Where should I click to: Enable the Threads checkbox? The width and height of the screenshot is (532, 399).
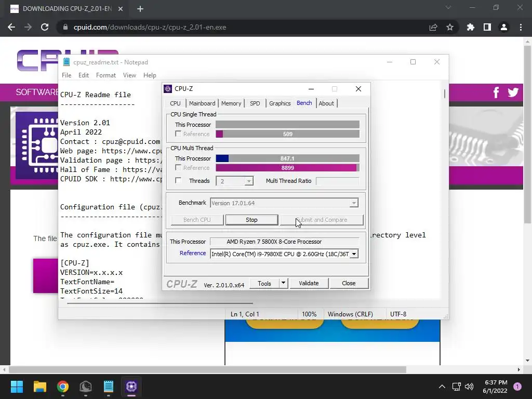click(x=178, y=180)
